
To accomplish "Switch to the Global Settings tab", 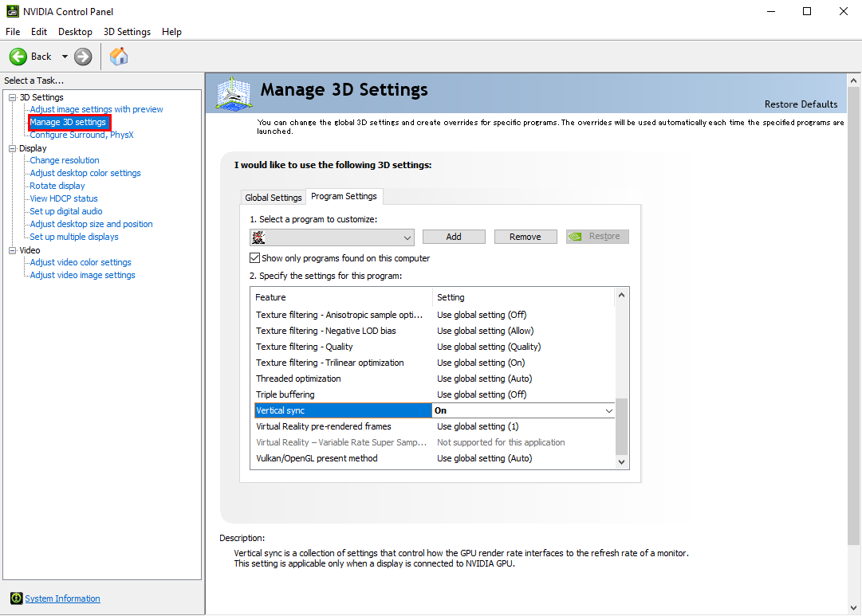I will [x=274, y=198].
